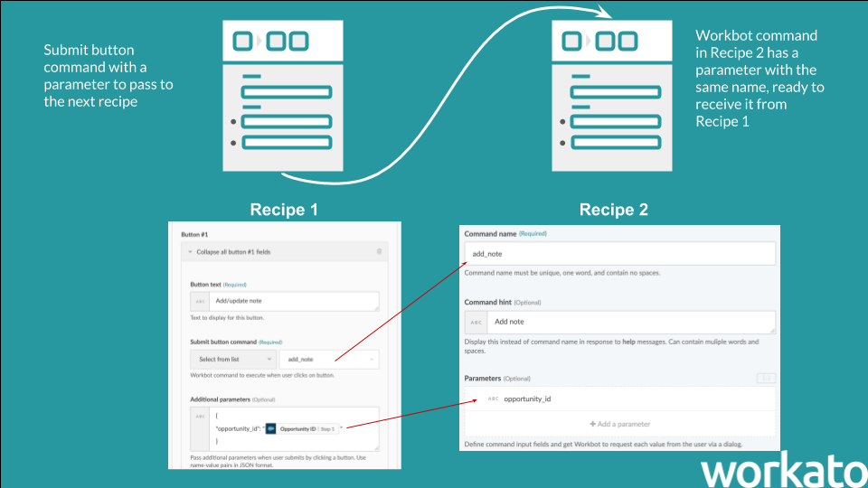Toggle the Parameters JSON view icon
Screen dimensions: 868x488
click(766, 378)
